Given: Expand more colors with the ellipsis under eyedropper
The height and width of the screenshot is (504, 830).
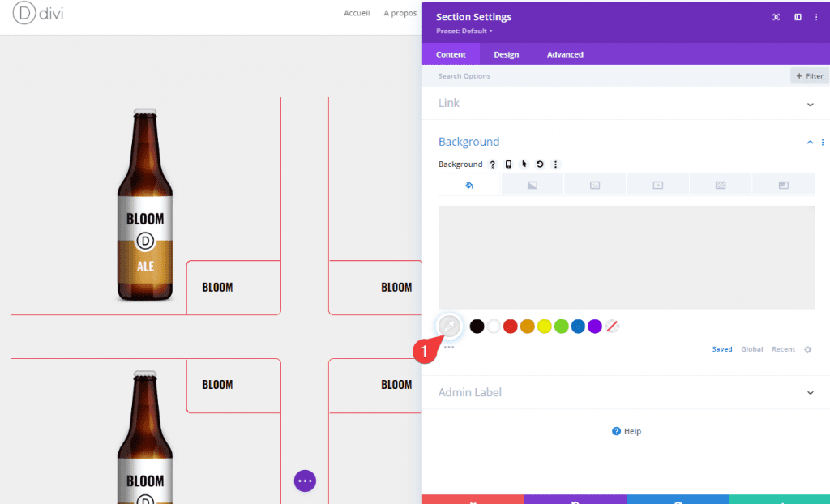Looking at the screenshot, I should click(x=449, y=348).
